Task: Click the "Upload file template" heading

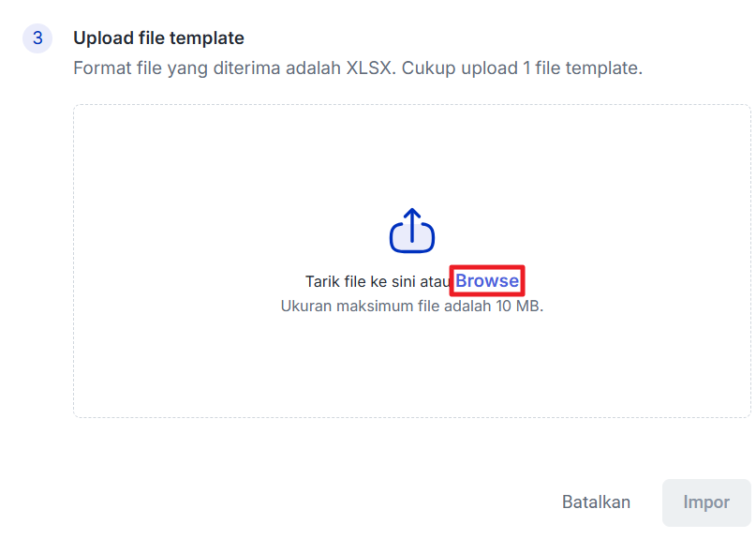Action: [158, 38]
